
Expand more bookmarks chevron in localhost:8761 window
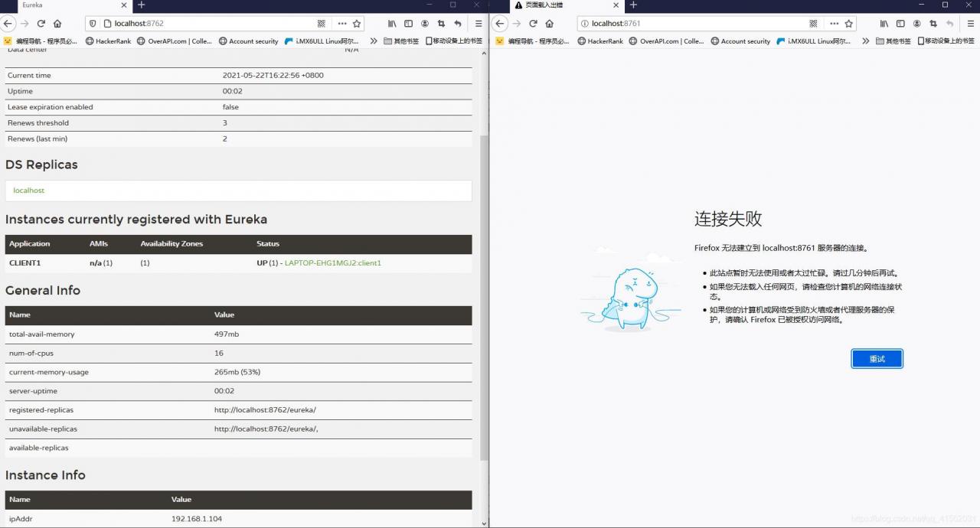pos(866,41)
